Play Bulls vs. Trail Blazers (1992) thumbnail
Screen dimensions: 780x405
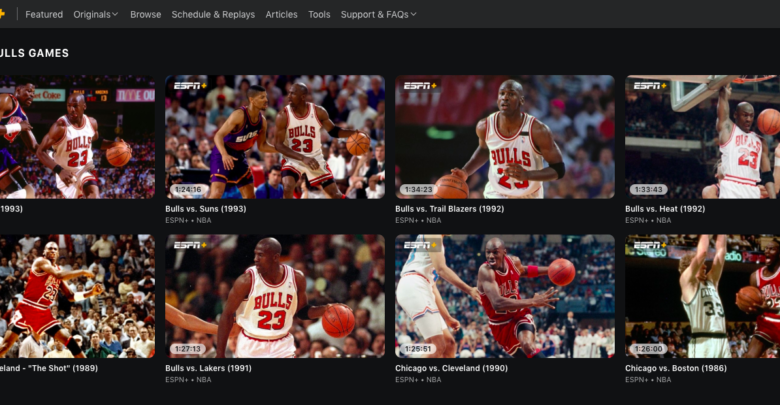[x=504, y=137]
